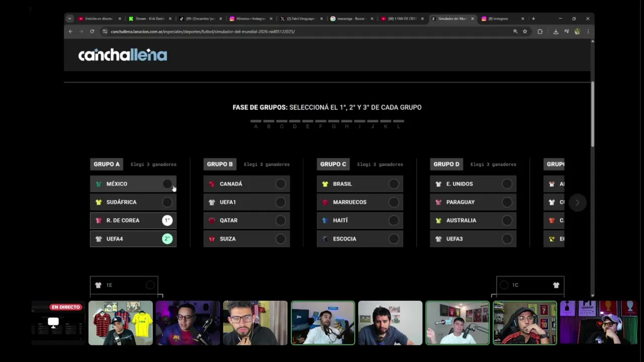Select Australia circle in Grupo D
Viewport: 644px width, 362px height.
pyautogui.click(x=507, y=220)
